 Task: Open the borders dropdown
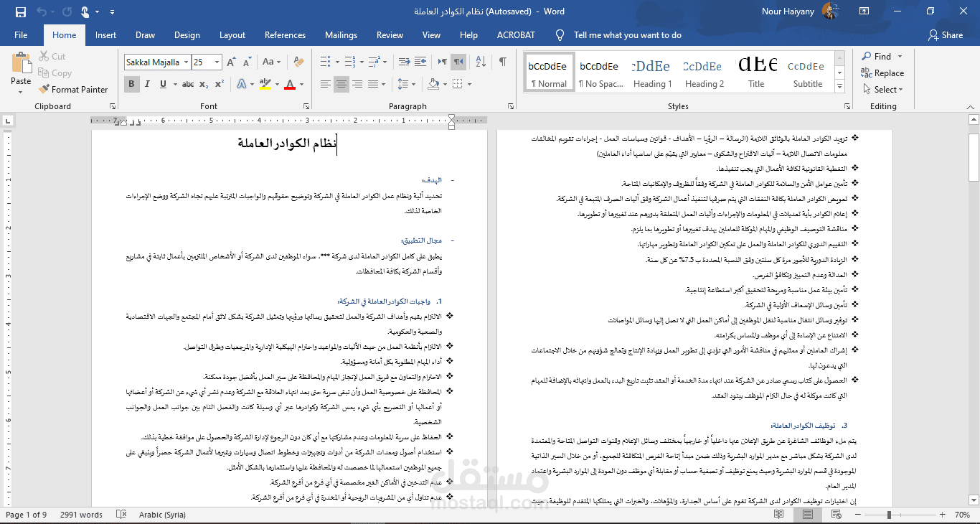(469, 84)
